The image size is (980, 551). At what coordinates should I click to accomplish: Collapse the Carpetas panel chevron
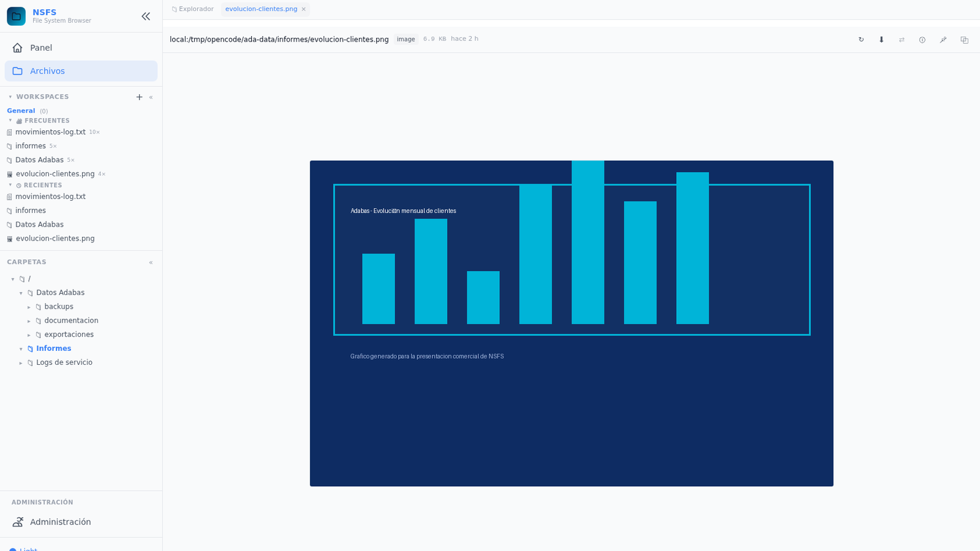point(151,263)
